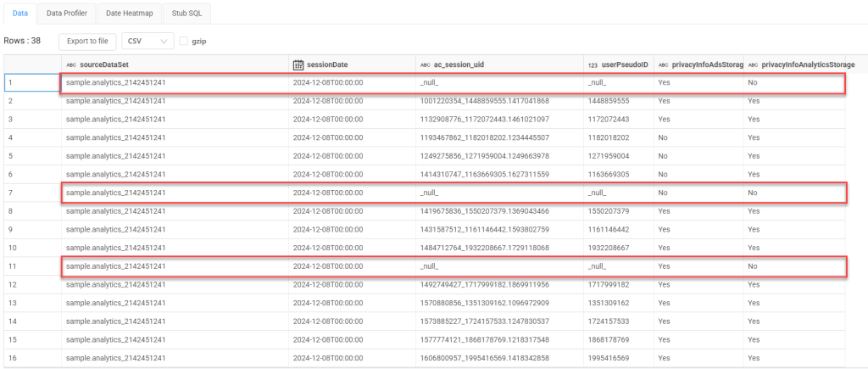Open the Data Profiler tab

[67, 14]
